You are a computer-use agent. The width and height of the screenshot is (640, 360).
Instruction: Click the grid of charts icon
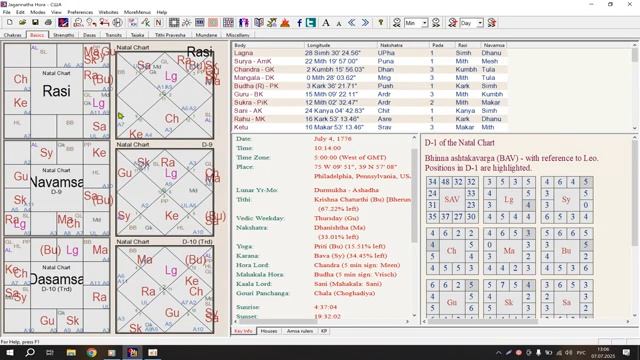[x=228, y=23]
